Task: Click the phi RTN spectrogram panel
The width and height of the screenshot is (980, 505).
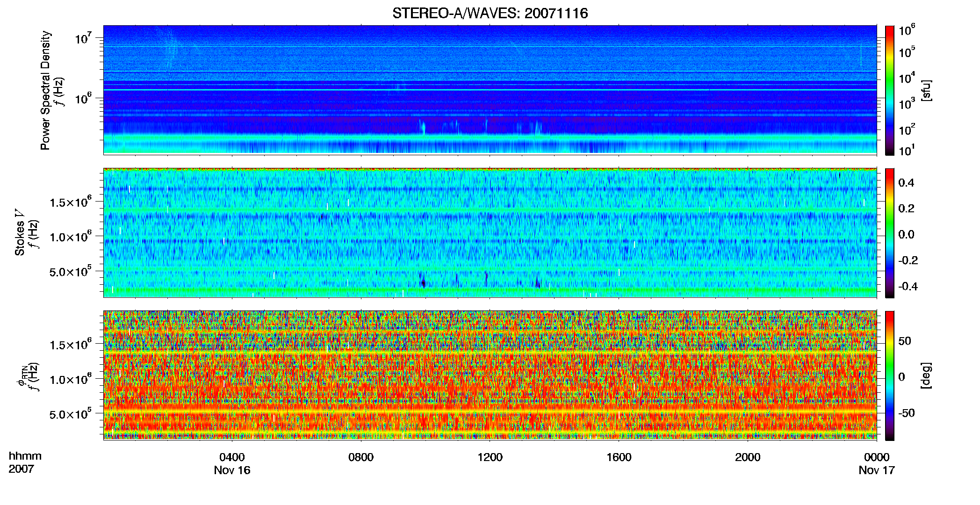Action: (x=490, y=375)
